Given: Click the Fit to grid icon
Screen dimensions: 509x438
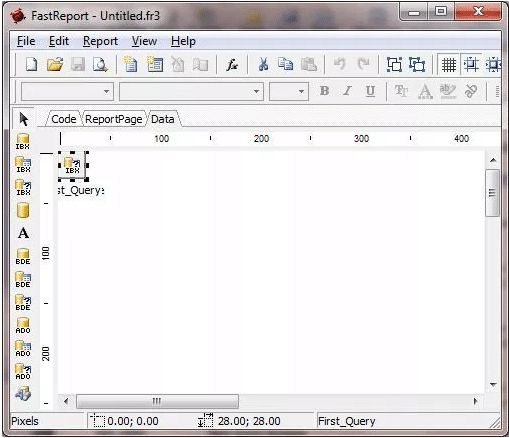Looking at the screenshot, I should click(x=494, y=65).
